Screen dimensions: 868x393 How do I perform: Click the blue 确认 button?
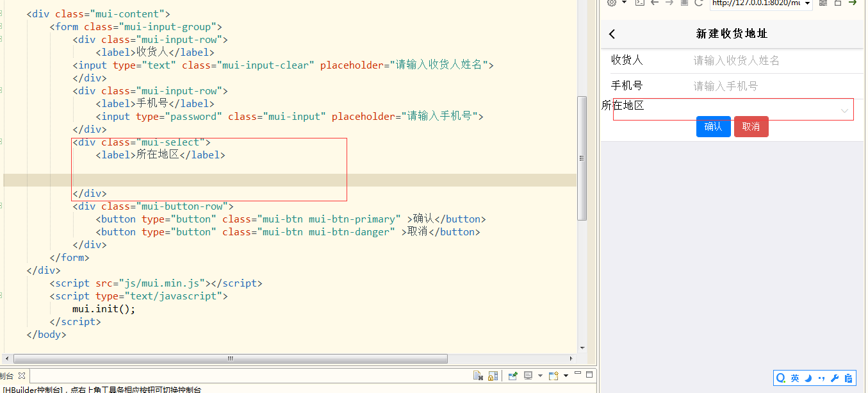(x=713, y=126)
